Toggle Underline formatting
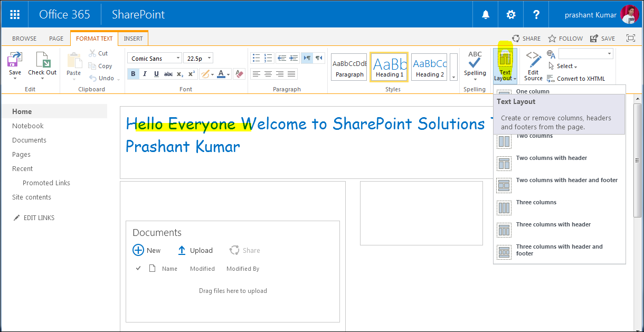This screenshot has width=644, height=332. [x=156, y=74]
